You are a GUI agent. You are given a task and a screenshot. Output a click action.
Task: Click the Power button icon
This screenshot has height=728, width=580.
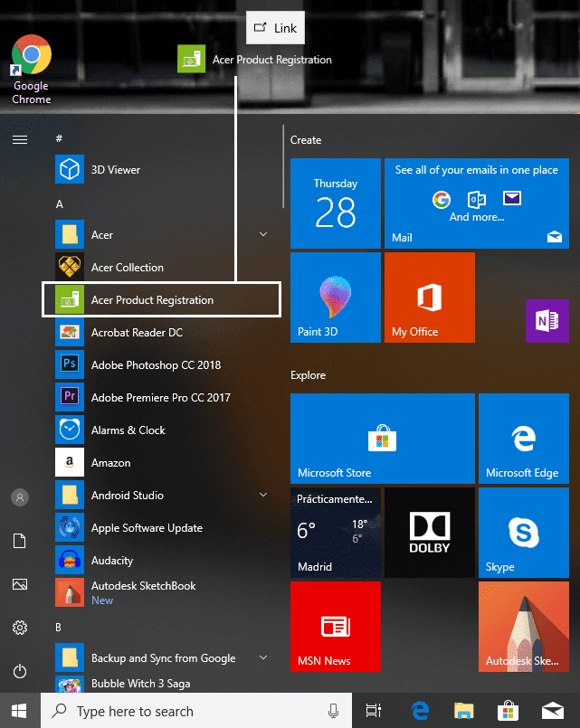[20, 671]
